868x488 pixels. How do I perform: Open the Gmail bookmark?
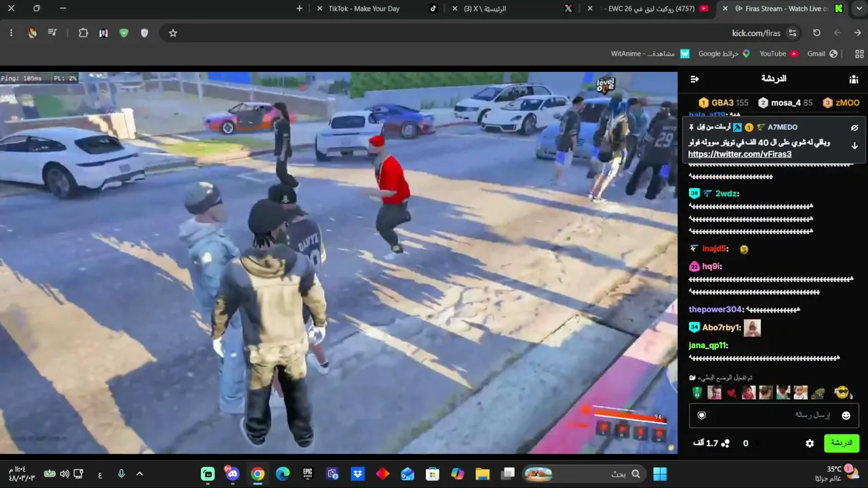(822, 54)
